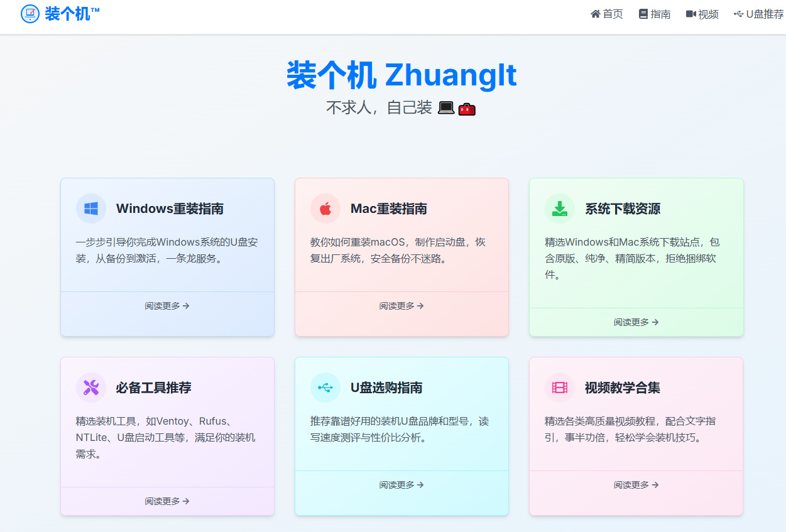Click the Apple logo icon on Mac card

pyautogui.click(x=325, y=209)
